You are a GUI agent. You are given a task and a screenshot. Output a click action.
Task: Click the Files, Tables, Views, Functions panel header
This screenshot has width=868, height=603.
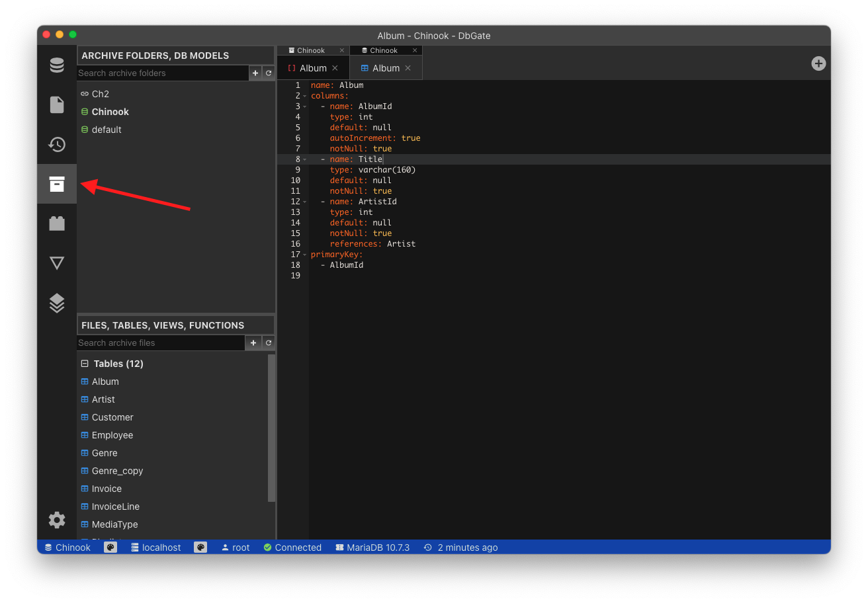point(176,325)
